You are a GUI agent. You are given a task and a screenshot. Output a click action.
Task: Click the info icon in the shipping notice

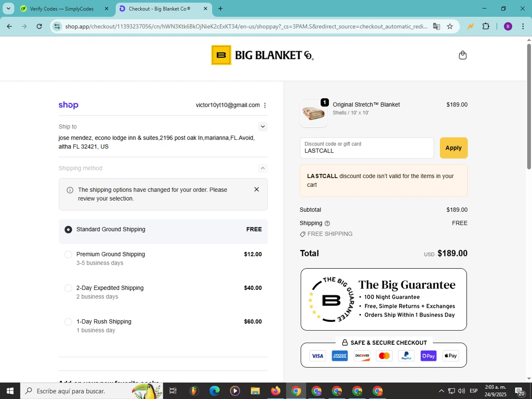click(70, 190)
